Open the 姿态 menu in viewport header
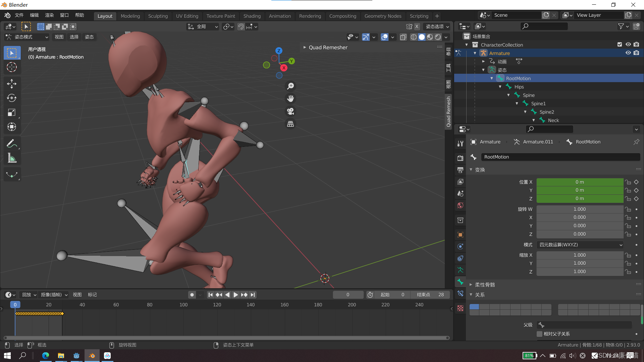Viewport: 644px width, 362px height. (89, 37)
